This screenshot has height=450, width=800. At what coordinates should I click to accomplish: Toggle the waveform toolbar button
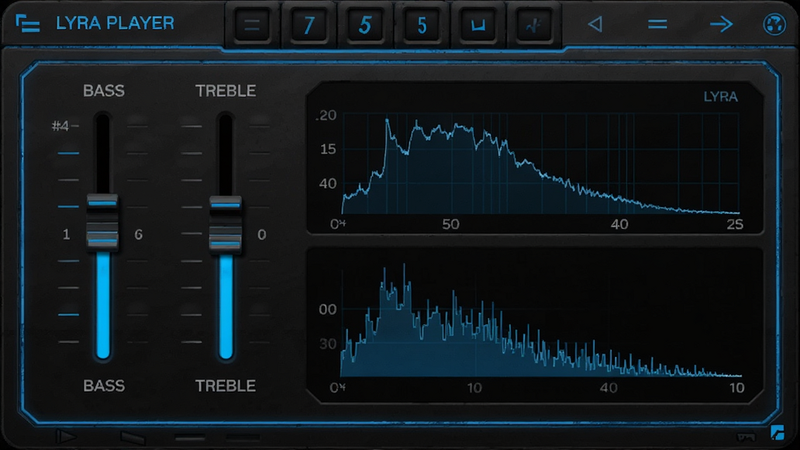(534, 24)
